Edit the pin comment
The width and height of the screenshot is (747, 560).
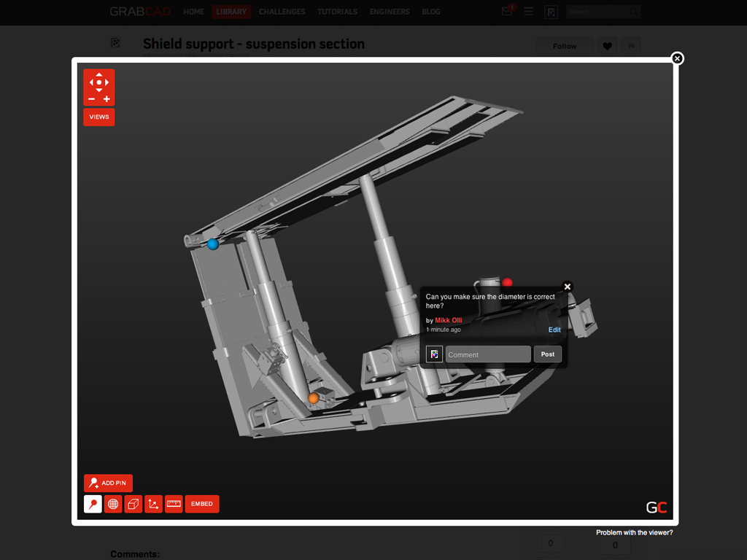pos(554,330)
